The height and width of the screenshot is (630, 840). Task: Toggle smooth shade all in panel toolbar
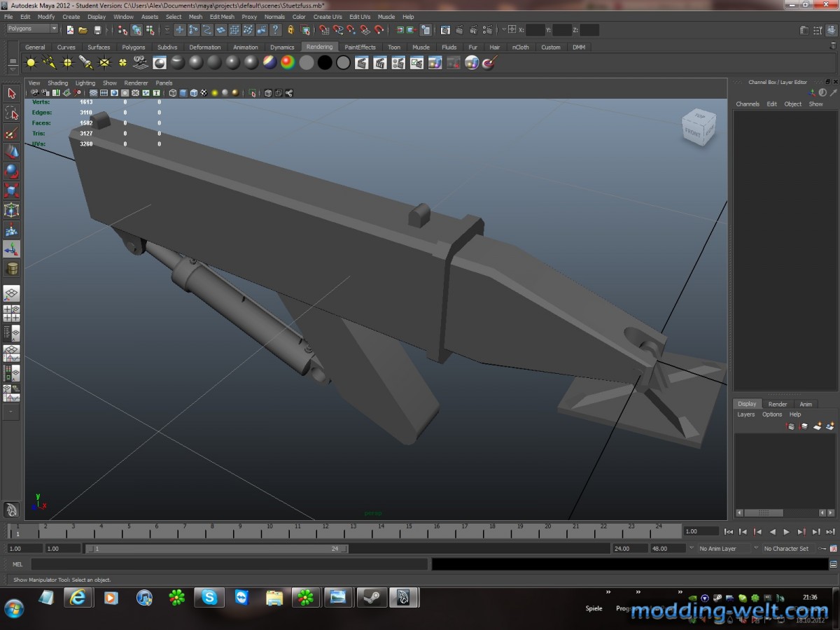183,93
